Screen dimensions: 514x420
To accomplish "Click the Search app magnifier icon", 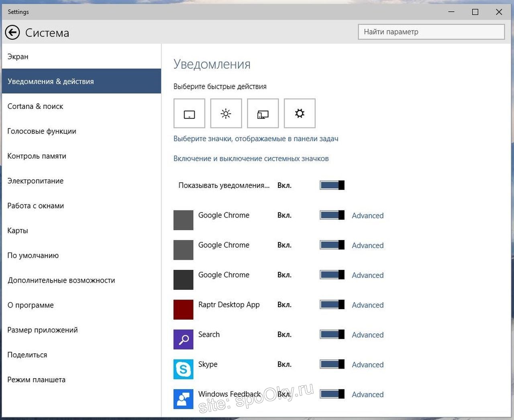I will point(184,339).
